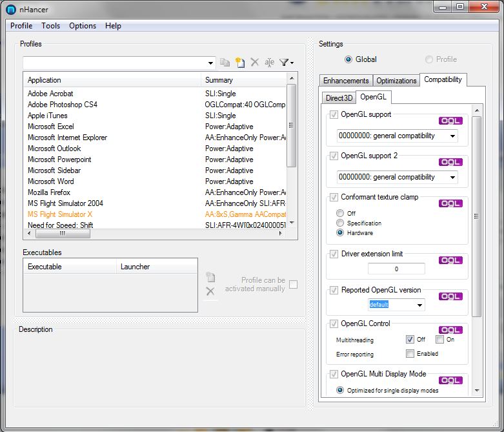Expand the profile search combo box
Viewport: 504px width, 432px height.
tap(211, 63)
